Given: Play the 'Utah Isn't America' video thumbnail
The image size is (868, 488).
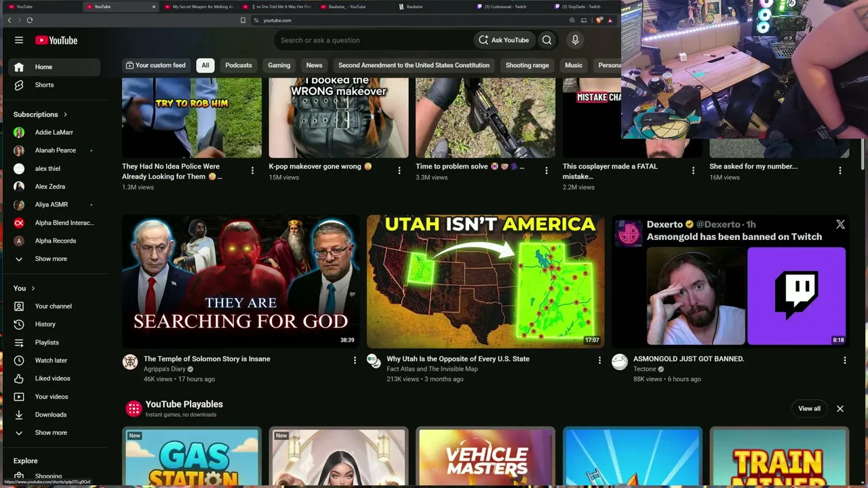Looking at the screenshot, I should (x=486, y=281).
